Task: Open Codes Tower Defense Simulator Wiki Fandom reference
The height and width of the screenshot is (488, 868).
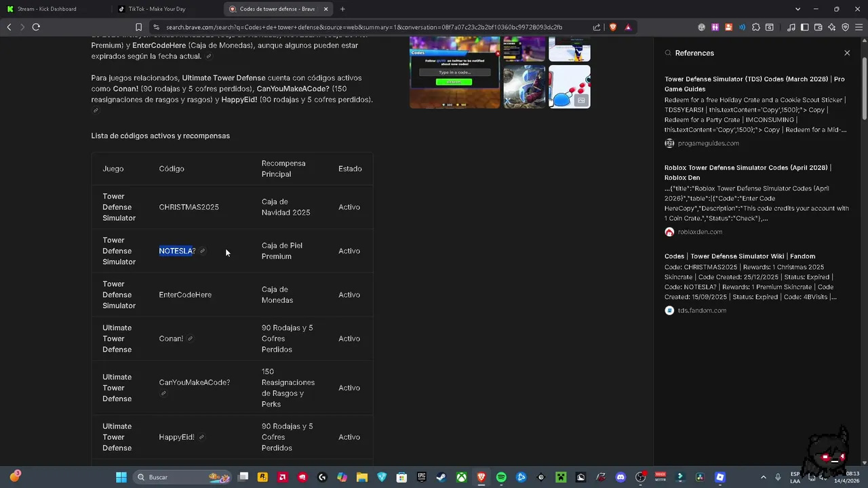Action: pyautogui.click(x=740, y=256)
